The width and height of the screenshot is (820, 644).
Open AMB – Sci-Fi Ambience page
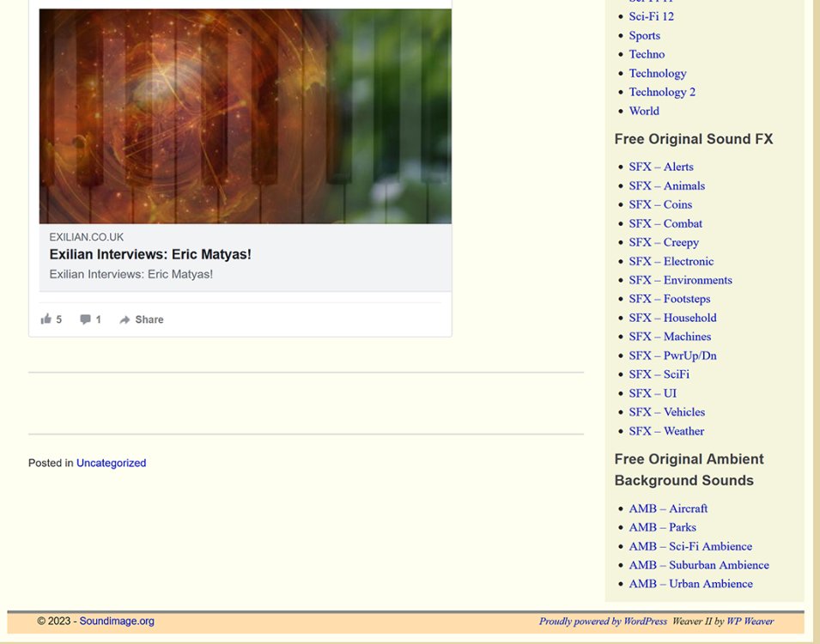689,546
